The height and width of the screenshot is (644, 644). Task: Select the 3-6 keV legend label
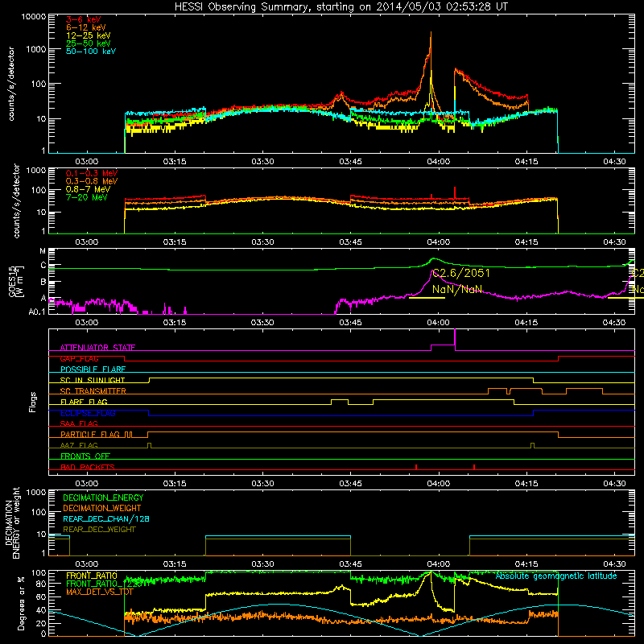pos(84,19)
